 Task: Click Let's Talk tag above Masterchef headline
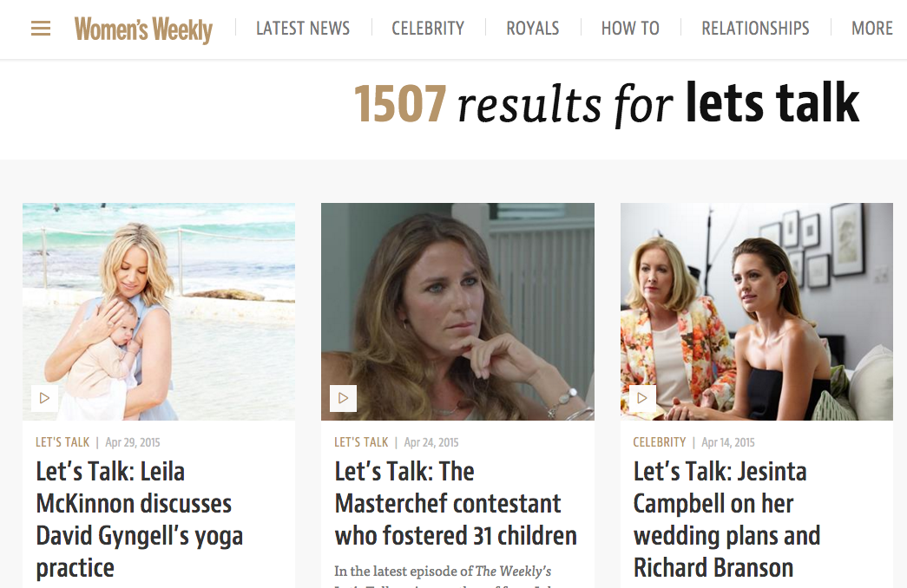point(361,442)
